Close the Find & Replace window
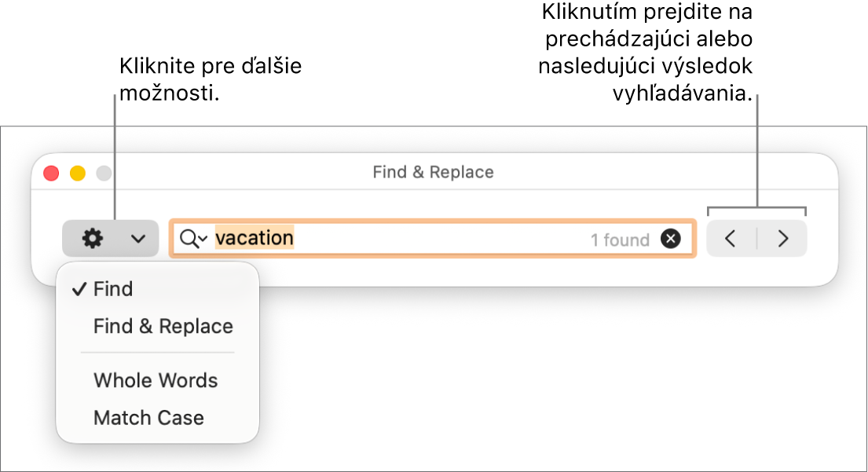Viewport: 868px width, 472px height. coord(51,173)
